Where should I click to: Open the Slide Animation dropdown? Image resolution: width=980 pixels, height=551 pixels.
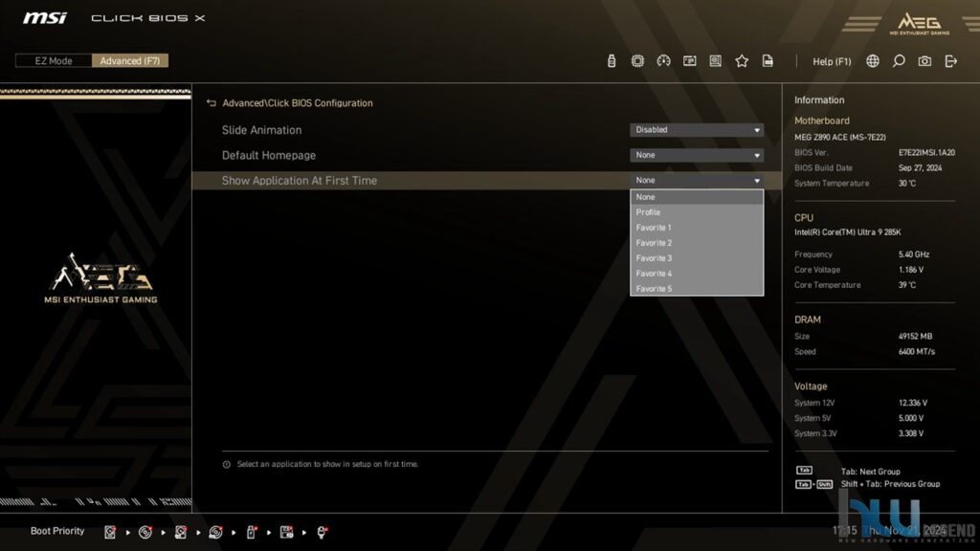(697, 130)
